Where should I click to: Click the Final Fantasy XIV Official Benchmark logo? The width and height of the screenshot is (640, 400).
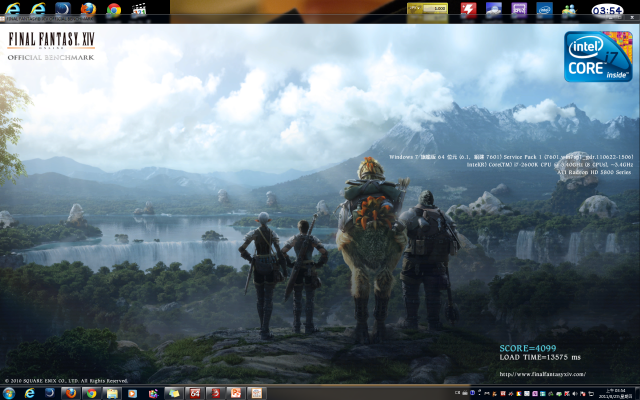[x=51, y=46]
